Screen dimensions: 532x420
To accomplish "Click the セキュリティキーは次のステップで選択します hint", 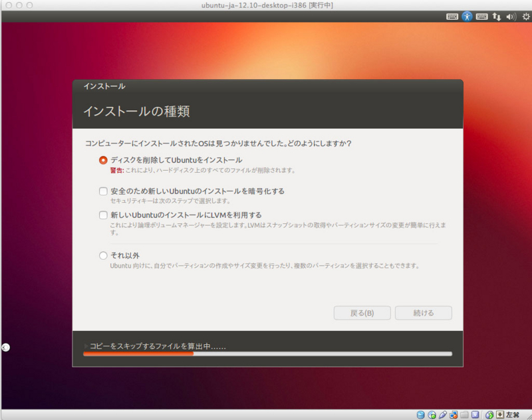I will [x=170, y=201].
